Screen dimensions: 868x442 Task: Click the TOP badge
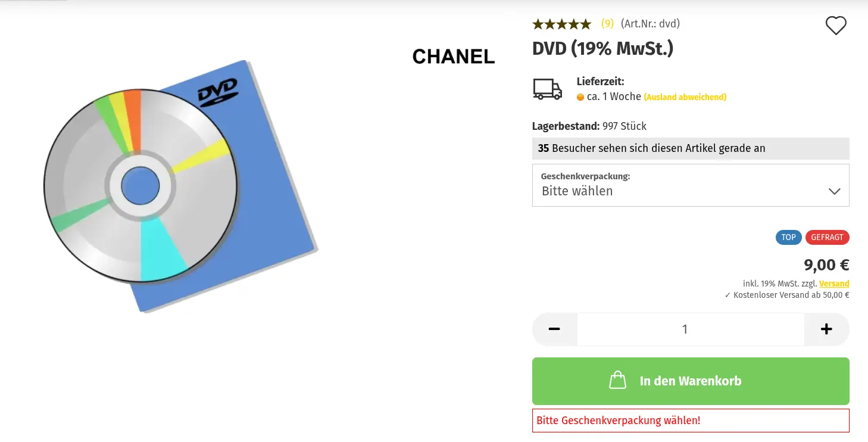[789, 237]
